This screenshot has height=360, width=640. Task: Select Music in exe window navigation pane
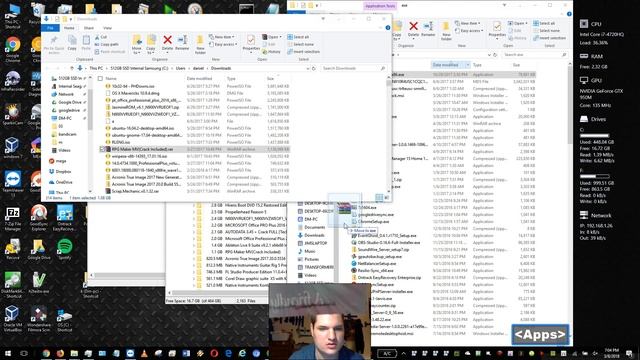[x=310, y=251]
